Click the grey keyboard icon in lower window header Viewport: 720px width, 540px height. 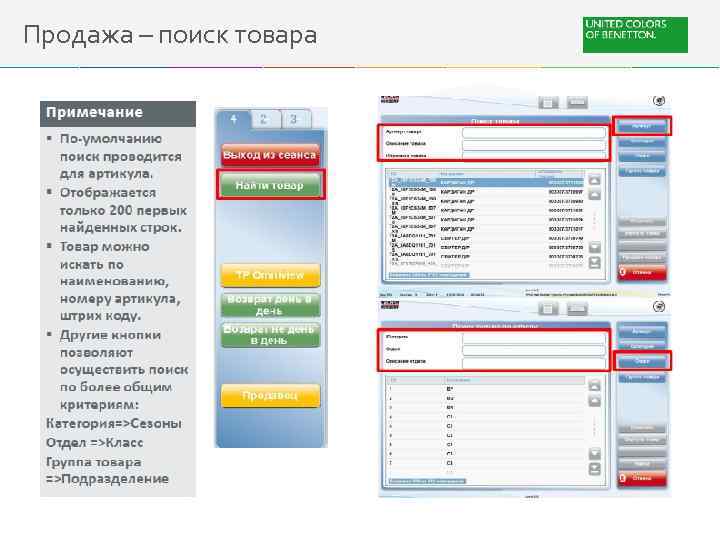click(577, 309)
